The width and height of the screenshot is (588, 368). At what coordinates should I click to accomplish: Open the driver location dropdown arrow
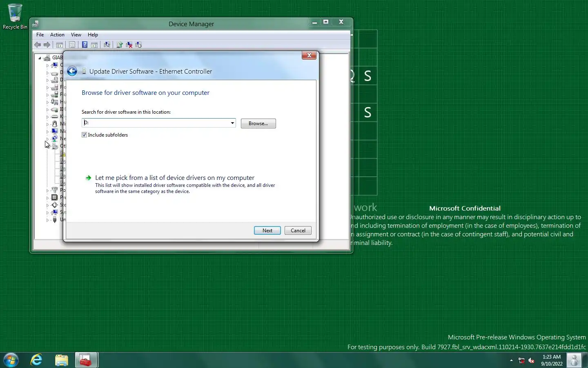(232, 123)
